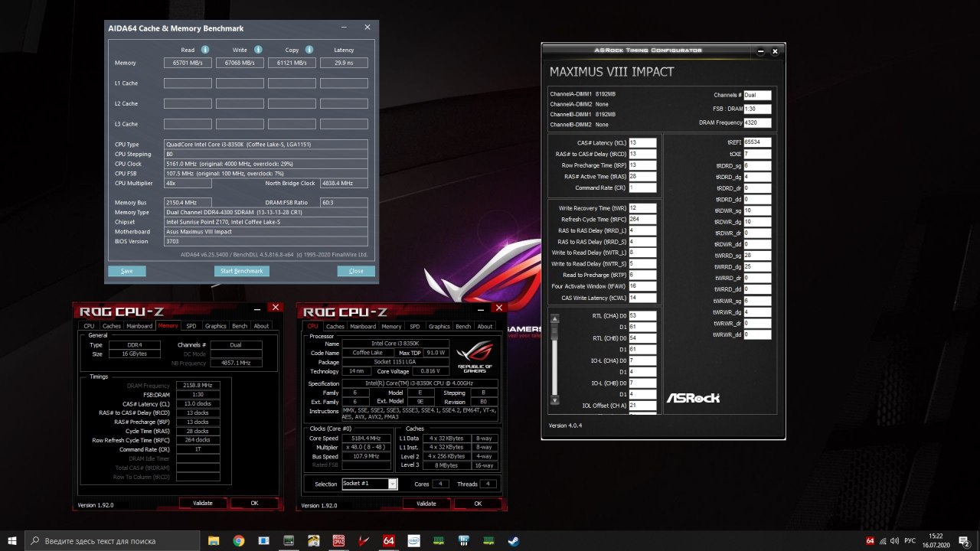Click the CAS# Latency (tCL) field in ASRock
This screenshot has width=980, height=551.
click(x=643, y=142)
